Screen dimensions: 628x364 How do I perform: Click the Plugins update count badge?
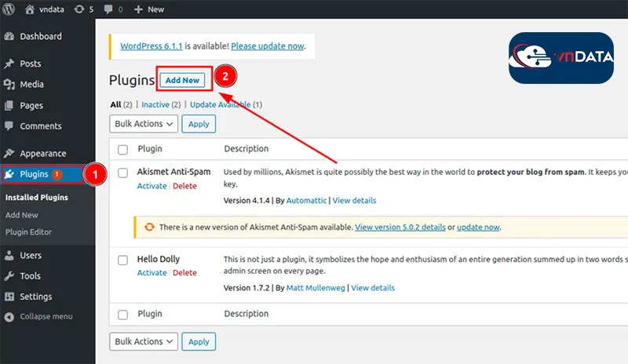point(57,174)
